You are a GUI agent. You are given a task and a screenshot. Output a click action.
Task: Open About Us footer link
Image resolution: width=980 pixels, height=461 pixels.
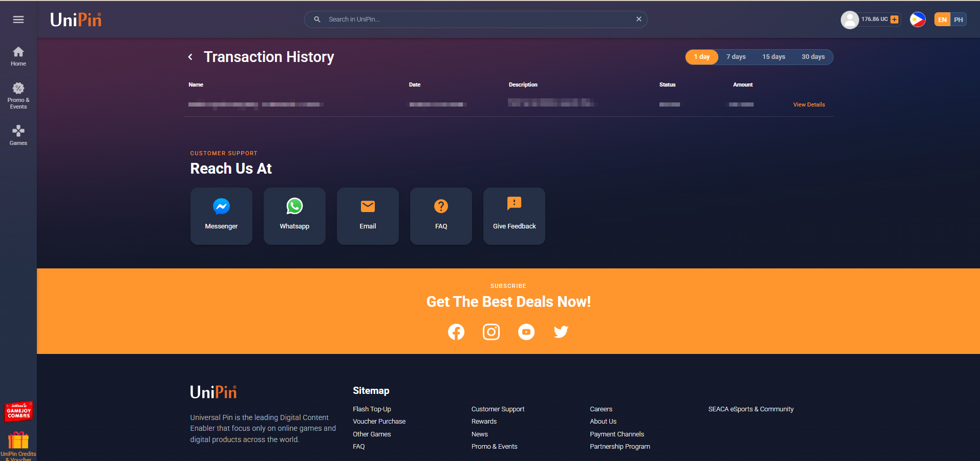coord(603,422)
